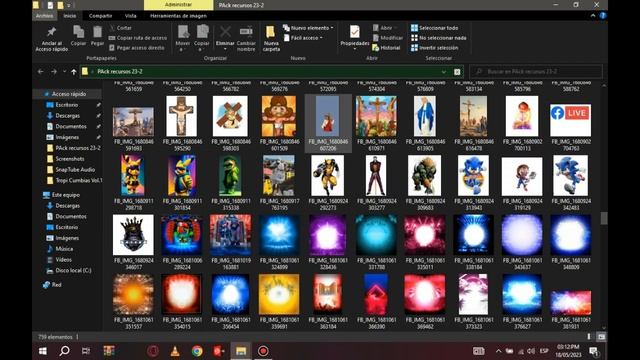640x360 pixels.
Task: Open pinned Escritorio under Acceso rápido
Action: (x=67, y=105)
